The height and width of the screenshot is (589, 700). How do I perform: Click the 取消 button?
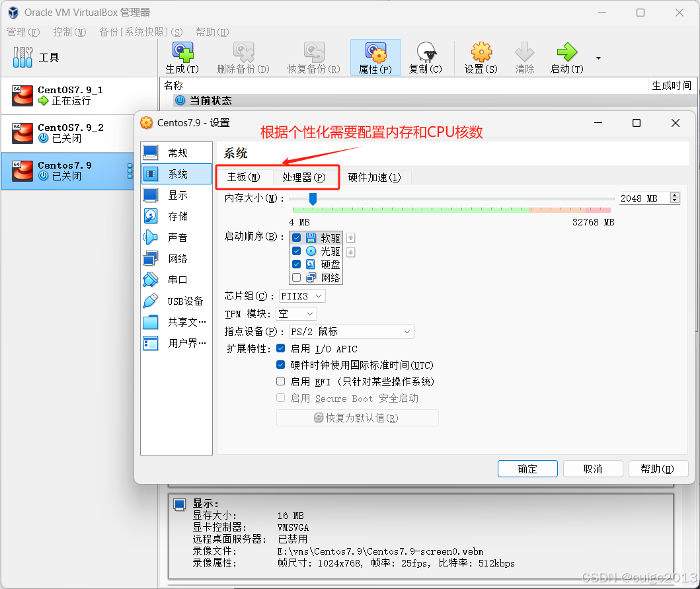click(x=593, y=469)
